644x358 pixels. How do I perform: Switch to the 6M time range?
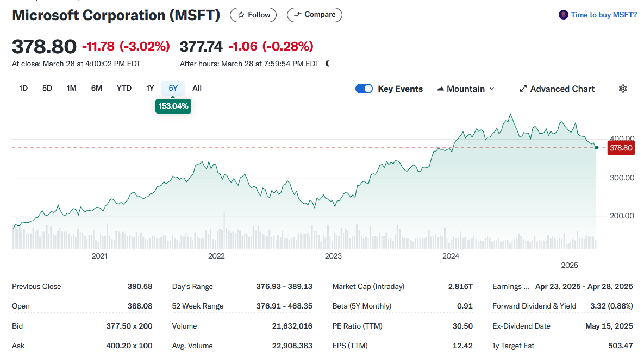pyautogui.click(x=97, y=88)
